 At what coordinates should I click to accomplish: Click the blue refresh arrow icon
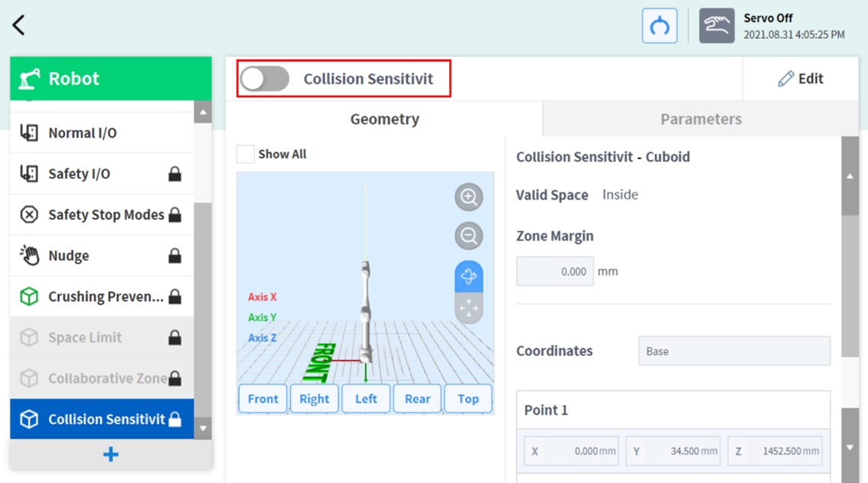tap(659, 26)
